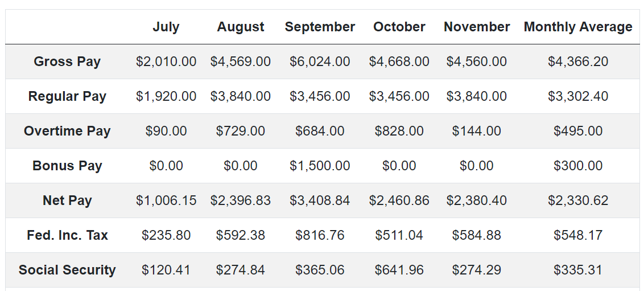Click the Monthly Average Net Pay $2,330.62

pos(578,200)
